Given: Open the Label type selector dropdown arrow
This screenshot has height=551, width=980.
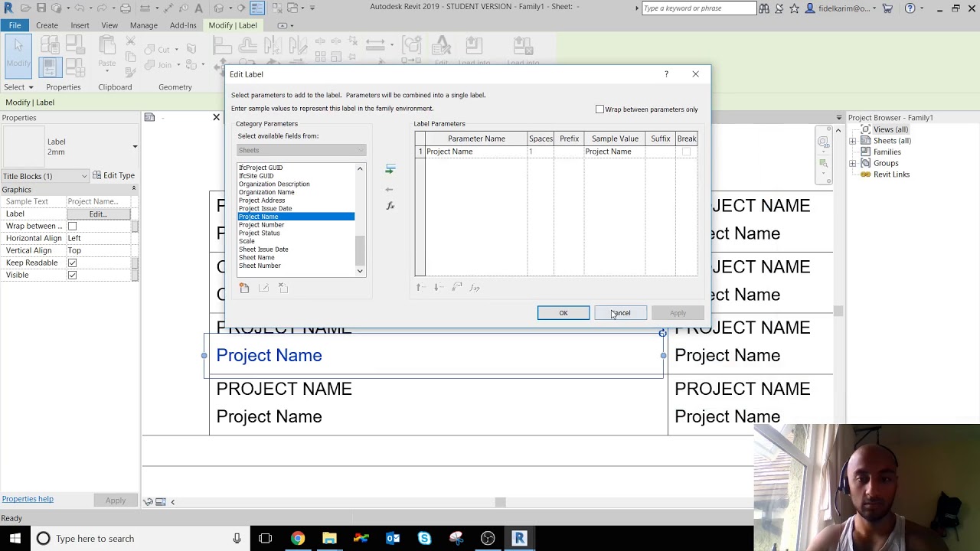Looking at the screenshot, I should coord(135,146).
